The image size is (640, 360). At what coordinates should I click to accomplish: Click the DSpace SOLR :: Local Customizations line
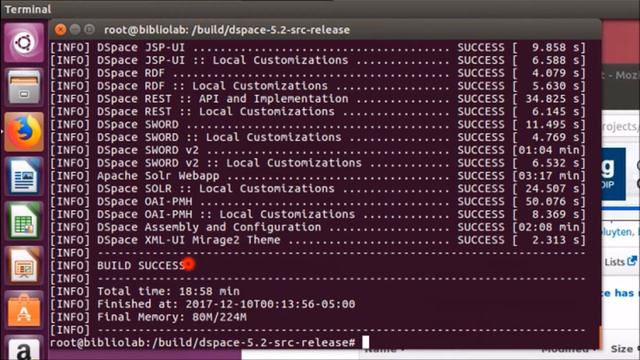(318, 189)
